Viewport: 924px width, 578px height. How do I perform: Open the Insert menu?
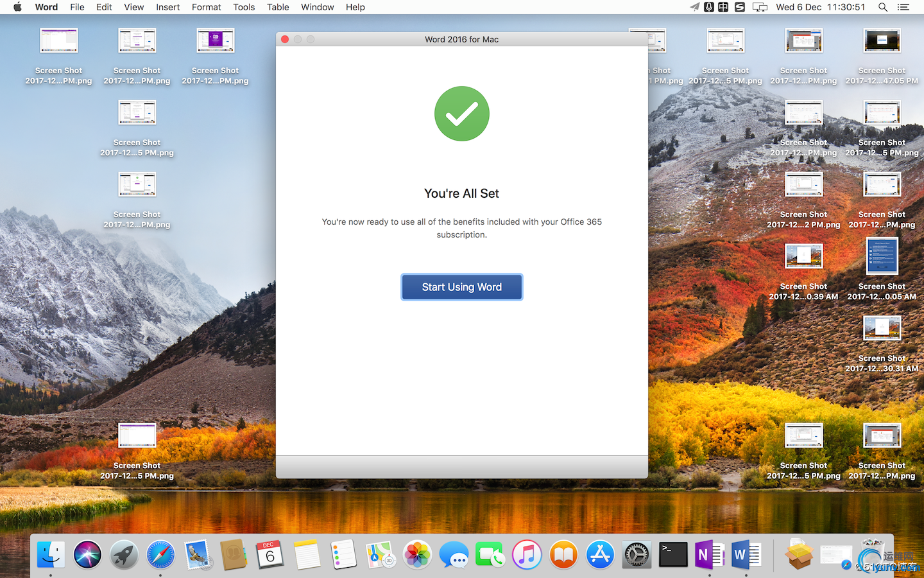(167, 7)
